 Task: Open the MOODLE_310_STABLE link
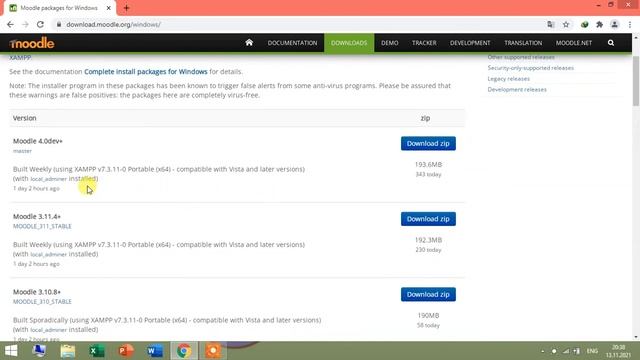(42, 302)
